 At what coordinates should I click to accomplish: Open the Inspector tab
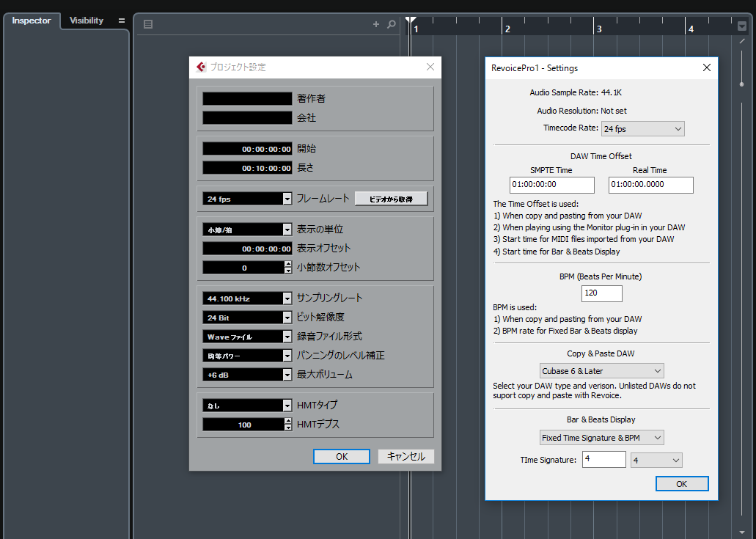click(x=32, y=21)
